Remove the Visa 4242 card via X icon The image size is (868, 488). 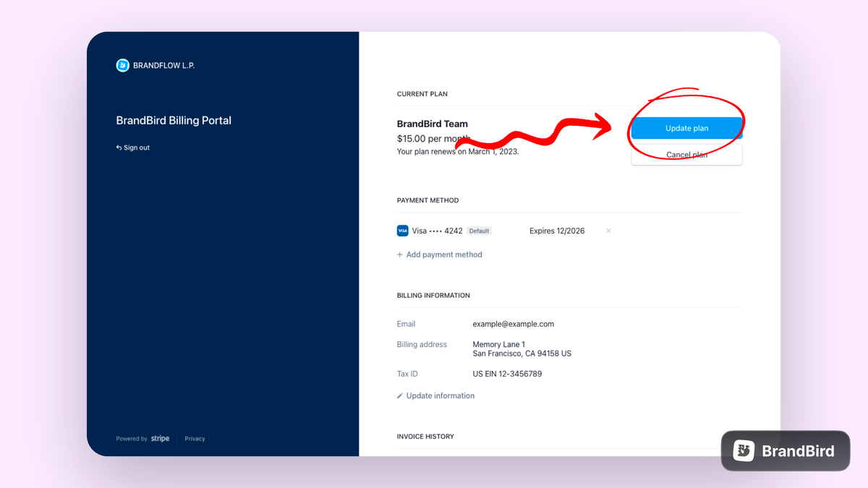pyautogui.click(x=608, y=231)
